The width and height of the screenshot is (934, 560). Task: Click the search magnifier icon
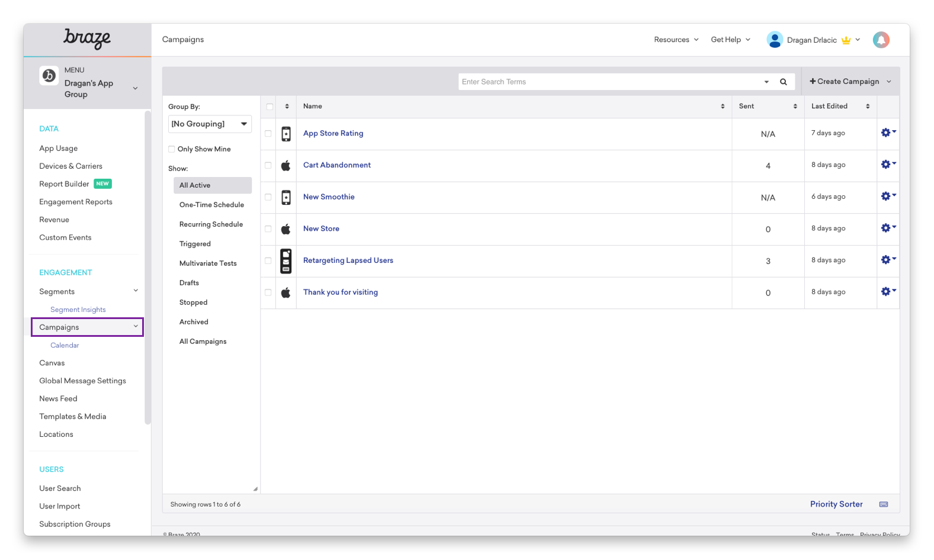click(783, 82)
